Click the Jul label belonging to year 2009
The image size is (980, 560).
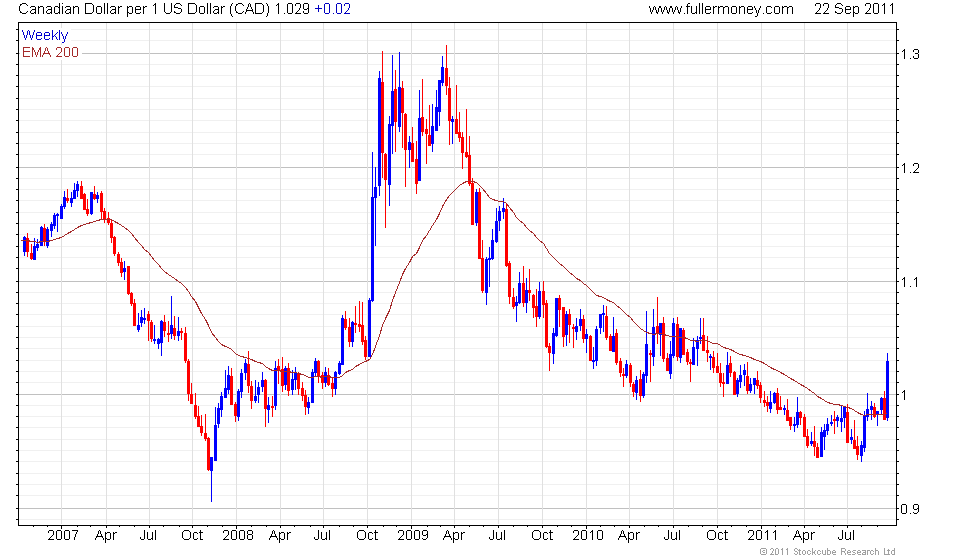[x=497, y=536]
